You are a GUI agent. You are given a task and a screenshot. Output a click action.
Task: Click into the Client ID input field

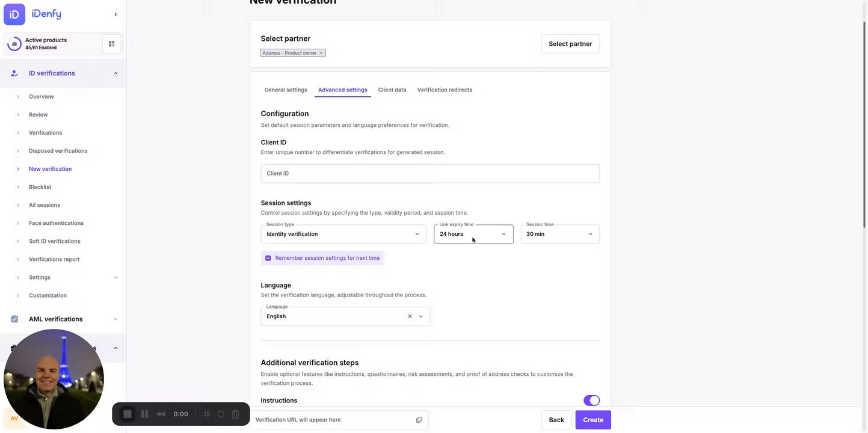point(430,173)
